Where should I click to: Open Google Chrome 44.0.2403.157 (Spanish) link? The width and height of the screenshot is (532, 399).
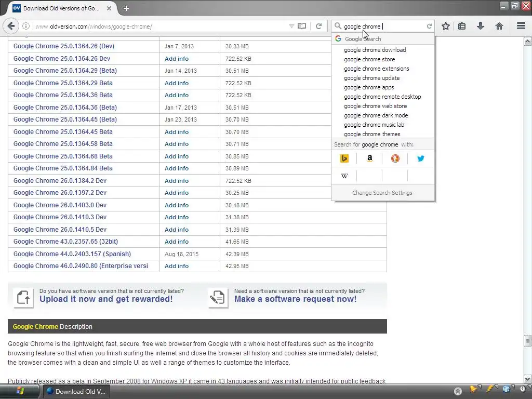point(72,254)
